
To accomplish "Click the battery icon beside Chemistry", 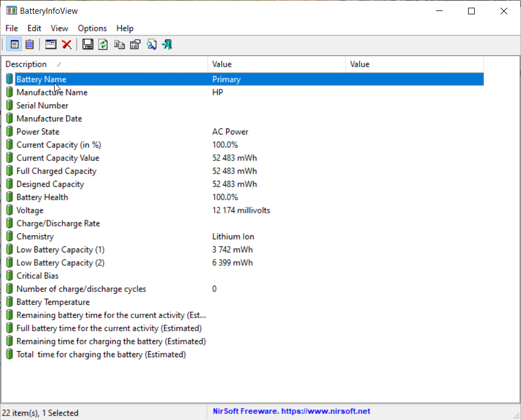I will pyautogui.click(x=9, y=236).
